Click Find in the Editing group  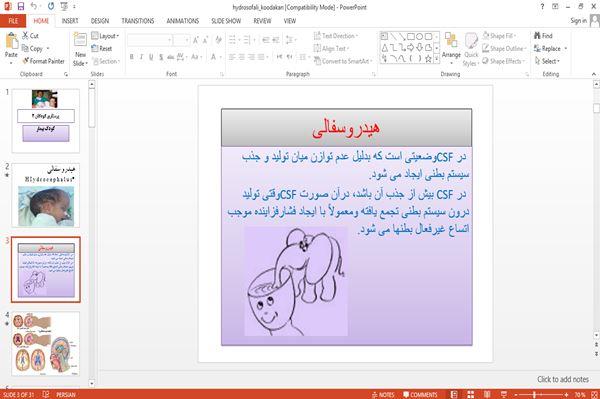pyautogui.click(x=543, y=36)
